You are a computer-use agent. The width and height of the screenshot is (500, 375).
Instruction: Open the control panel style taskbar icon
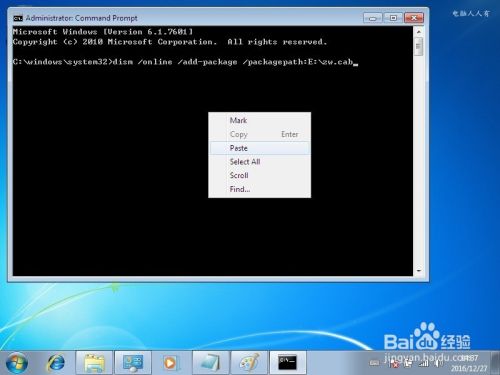point(133,363)
